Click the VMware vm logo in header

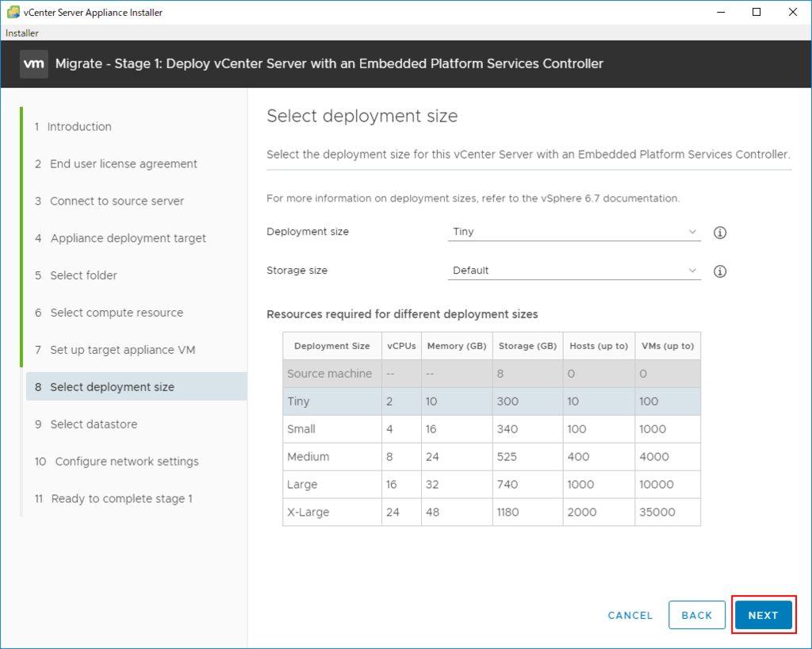click(x=34, y=63)
